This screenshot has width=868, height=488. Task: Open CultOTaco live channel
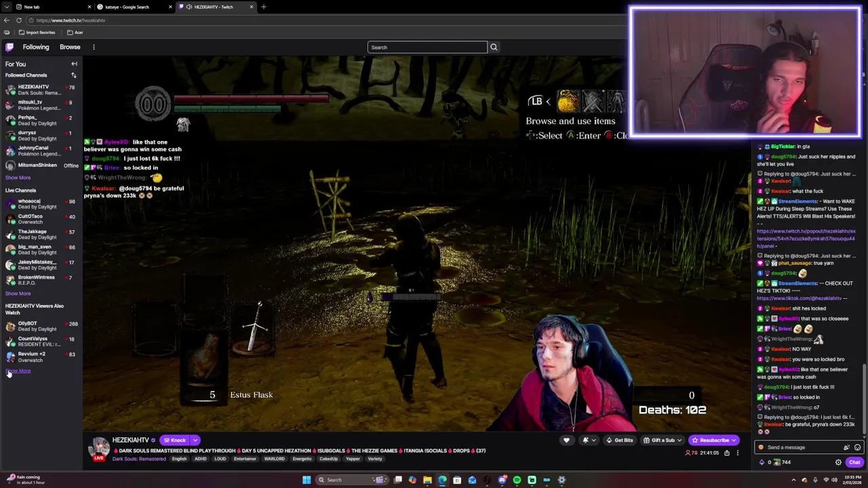(41, 219)
